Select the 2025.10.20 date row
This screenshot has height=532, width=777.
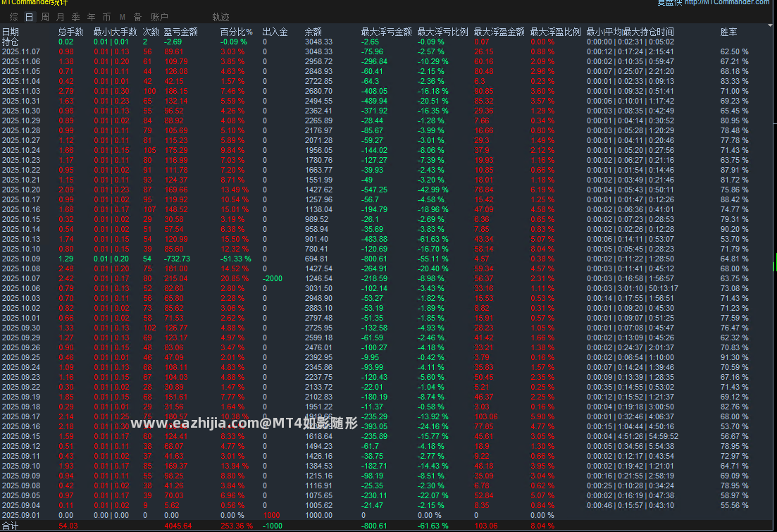[x=21, y=190]
